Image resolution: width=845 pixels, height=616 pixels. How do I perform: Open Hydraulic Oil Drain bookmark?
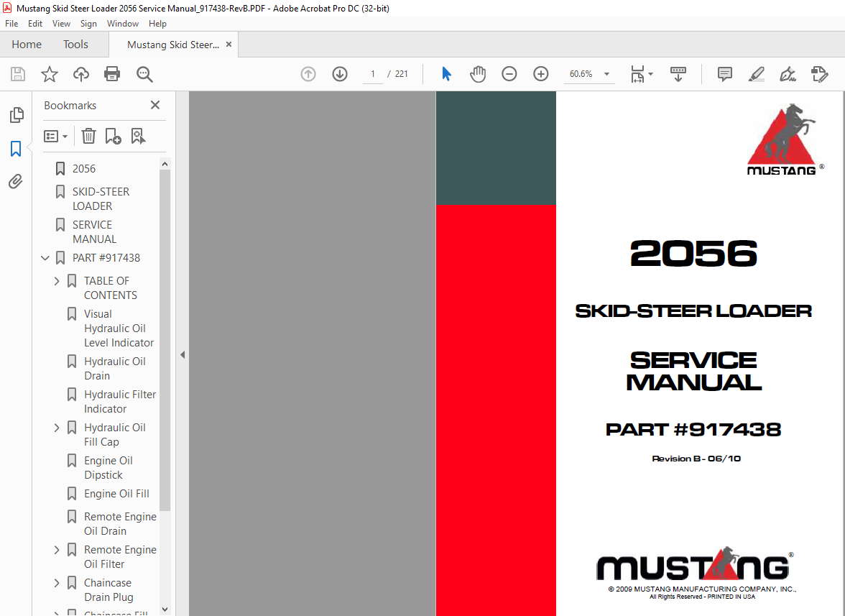[x=115, y=369]
